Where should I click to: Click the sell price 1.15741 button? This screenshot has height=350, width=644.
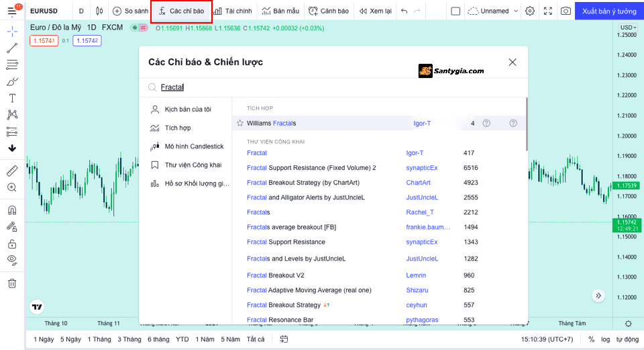point(44,41)
